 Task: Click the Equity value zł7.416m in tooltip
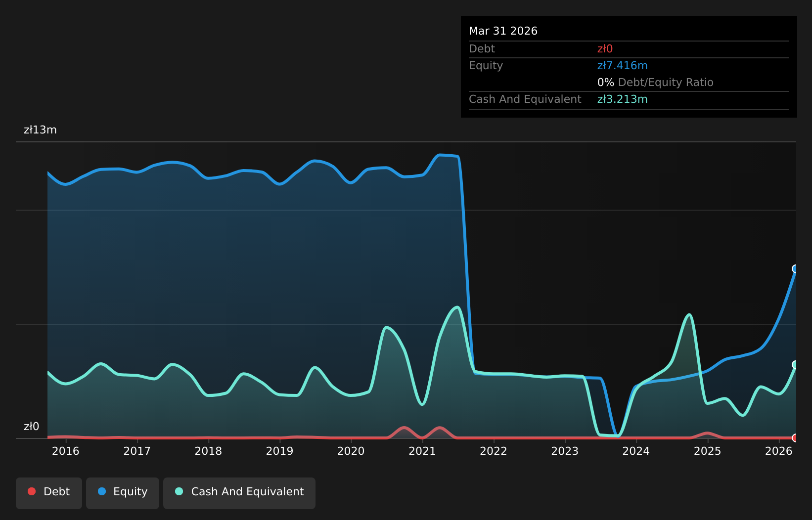(622, 66)
